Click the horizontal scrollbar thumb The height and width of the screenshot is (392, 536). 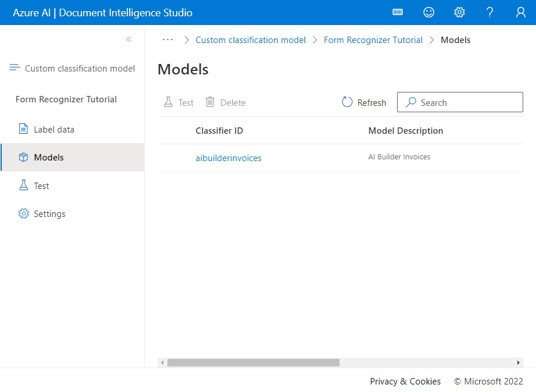pos(253,362)
